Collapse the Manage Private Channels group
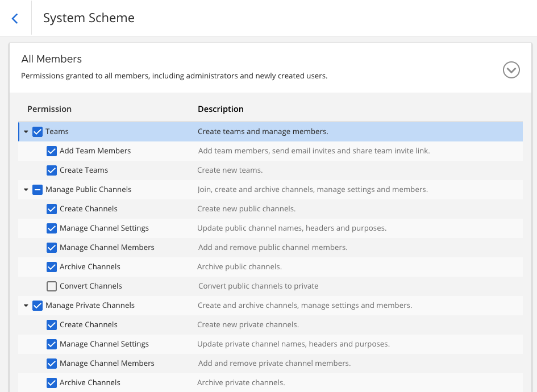Screen dimensions: 537x392 click(26, 306)
